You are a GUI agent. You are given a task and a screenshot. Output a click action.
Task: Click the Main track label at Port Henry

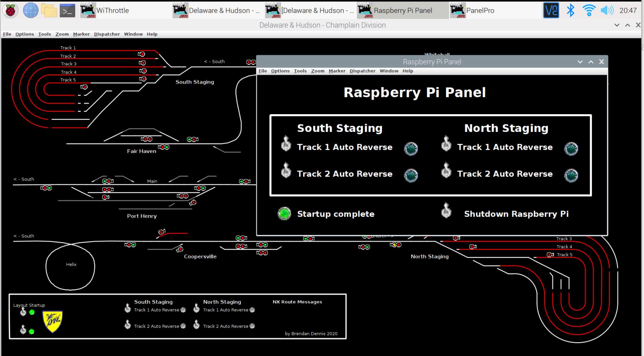click(152, 181)
